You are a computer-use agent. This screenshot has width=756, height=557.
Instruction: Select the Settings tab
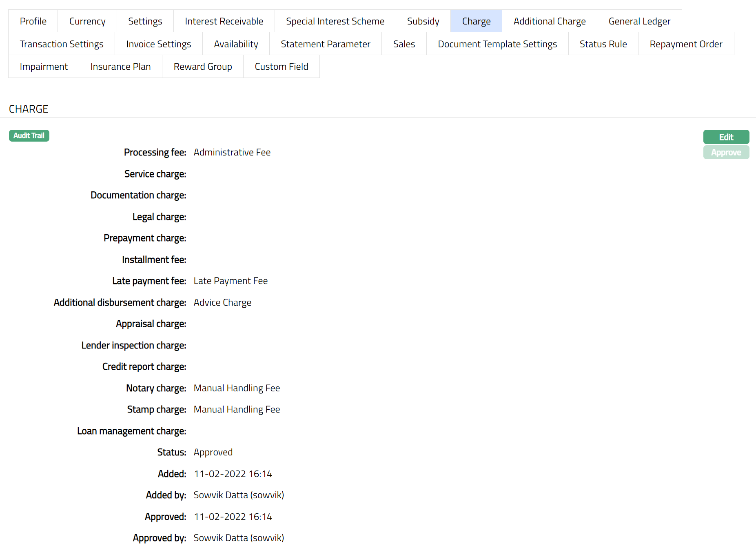pyautogui.click(x=145, y=21)
